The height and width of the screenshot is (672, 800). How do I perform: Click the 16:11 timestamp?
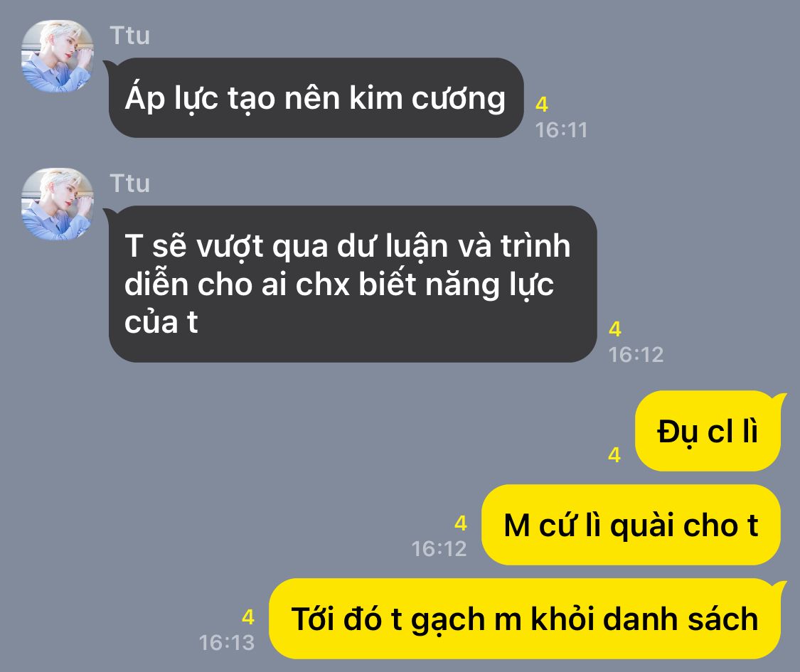pyautogui.click(x=561, y=130)
